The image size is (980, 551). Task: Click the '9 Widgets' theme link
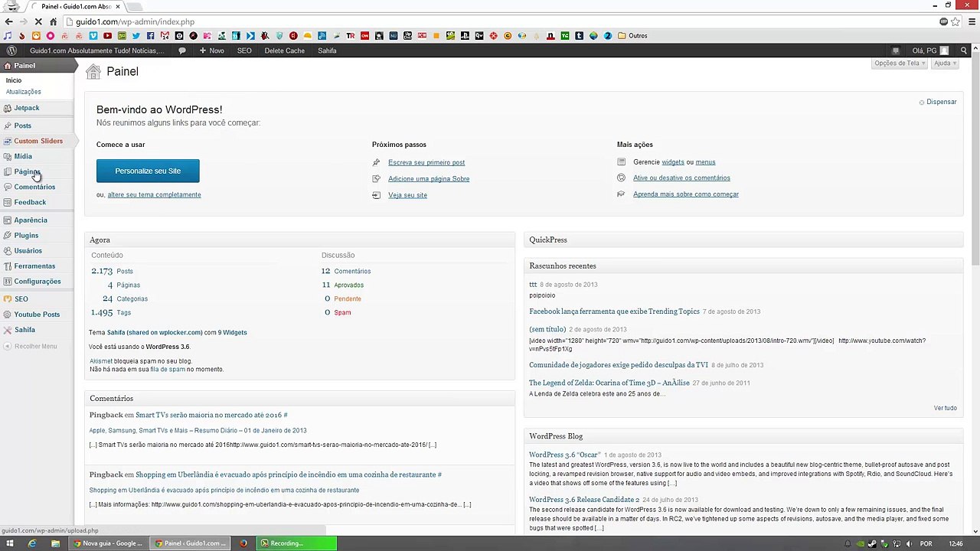232,332
